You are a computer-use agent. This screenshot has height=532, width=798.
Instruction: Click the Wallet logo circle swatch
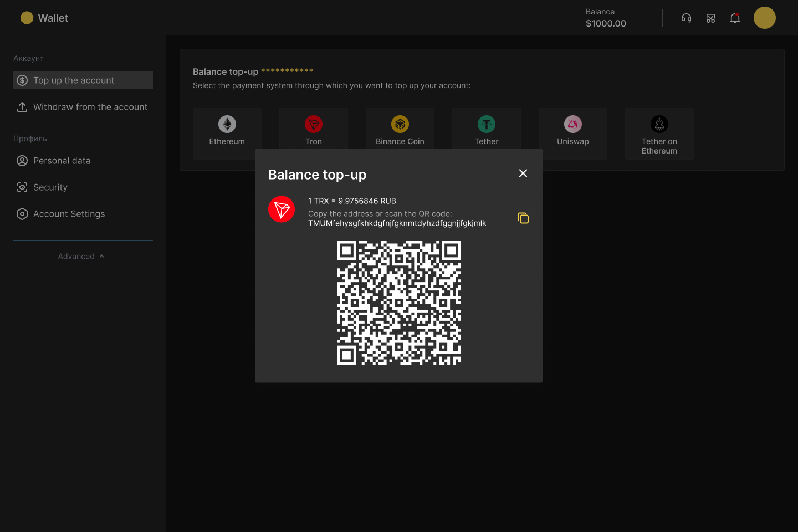coord(27,17)
